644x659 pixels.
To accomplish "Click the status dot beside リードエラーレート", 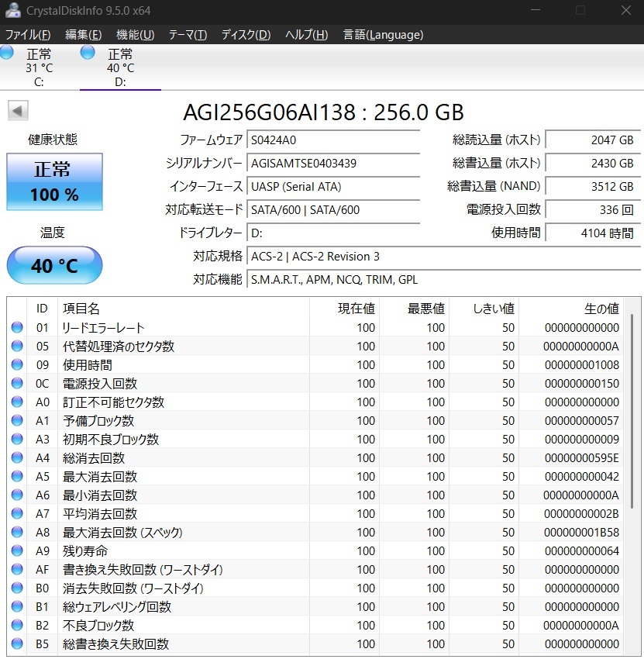I will pyautogui.click(x=17, y=327).
